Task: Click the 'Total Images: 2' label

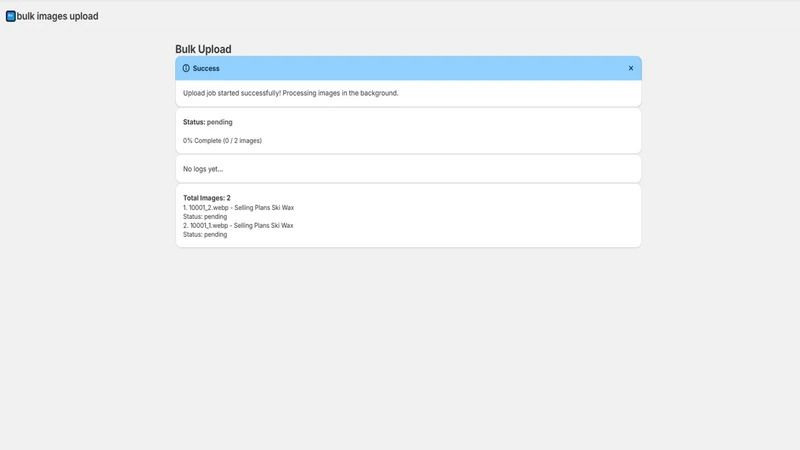Action: 207,198
